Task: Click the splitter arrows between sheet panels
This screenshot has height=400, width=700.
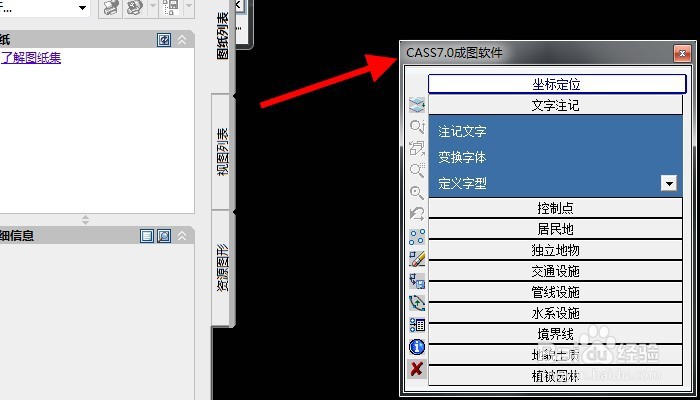Action: (85, 220)
